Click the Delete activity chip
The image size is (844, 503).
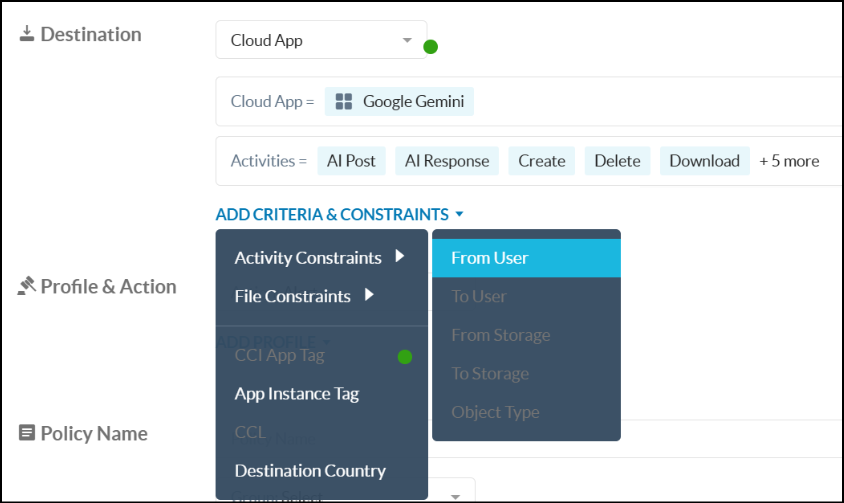pos(617,161)
